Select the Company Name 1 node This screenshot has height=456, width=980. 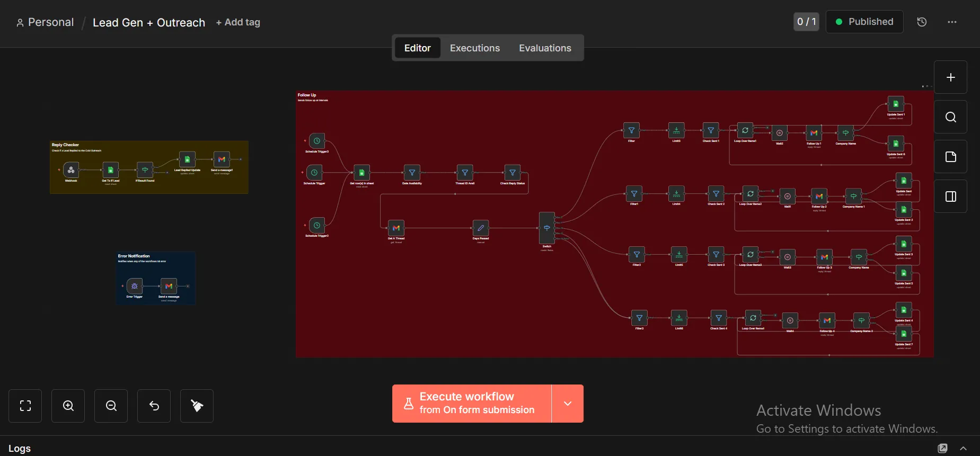pyautogui.click(x=853, y=196)
